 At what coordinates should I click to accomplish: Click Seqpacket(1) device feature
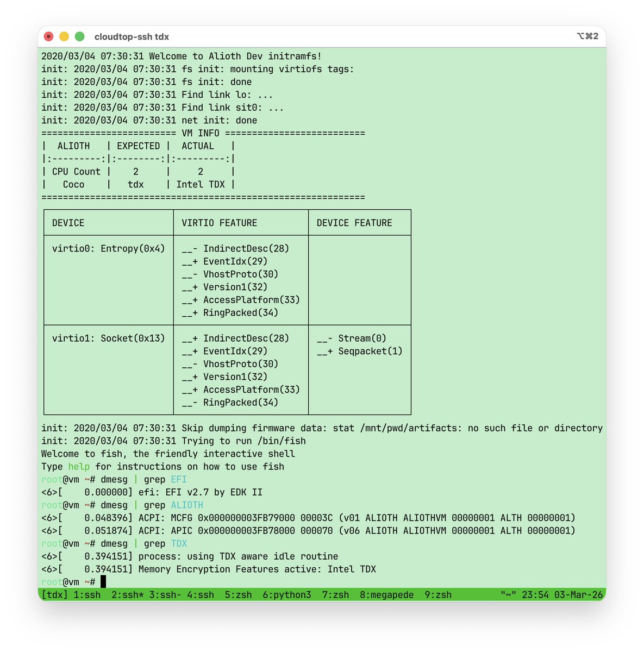coord(371,351)
